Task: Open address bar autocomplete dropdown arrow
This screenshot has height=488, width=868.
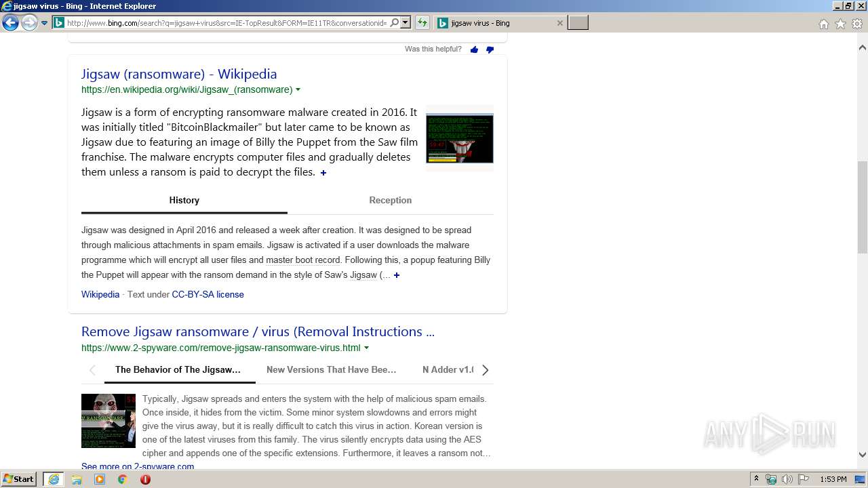Action: [406, 23]
